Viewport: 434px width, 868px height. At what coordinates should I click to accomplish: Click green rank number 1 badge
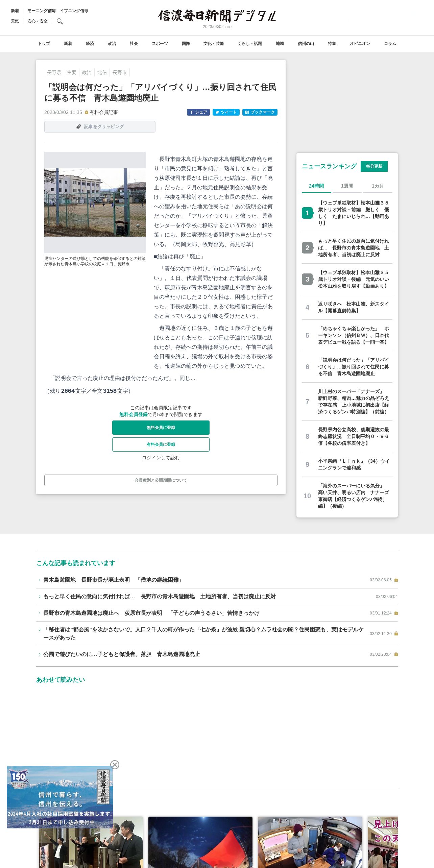pos(307,213)
